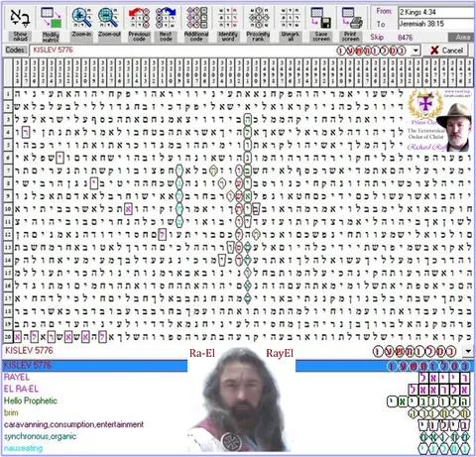Select the highlighted KISLEV 5776 list row
The width and height of the screenshot is (476, 457).
click(x=238, y=366)
